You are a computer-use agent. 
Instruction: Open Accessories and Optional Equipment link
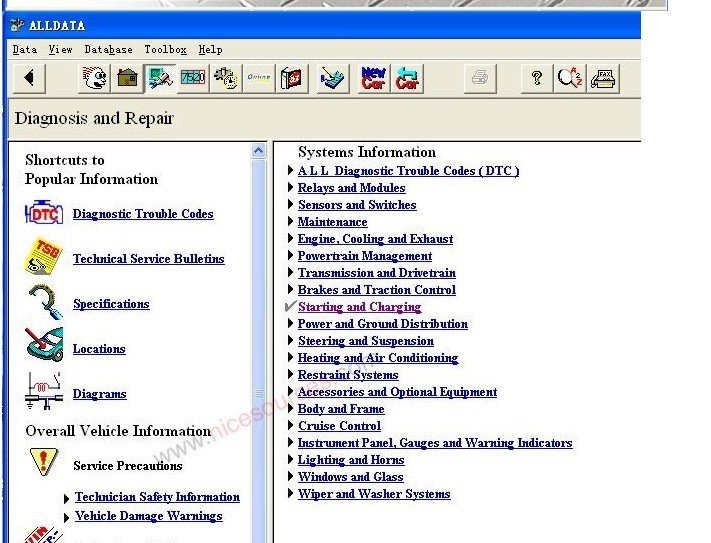pos(397,392)
